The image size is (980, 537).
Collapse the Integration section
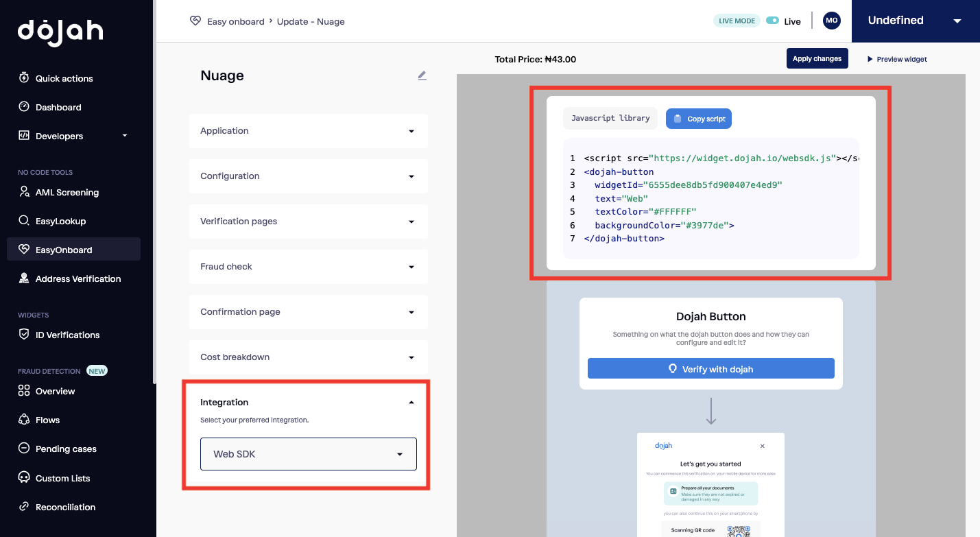[x=411, y=403]
